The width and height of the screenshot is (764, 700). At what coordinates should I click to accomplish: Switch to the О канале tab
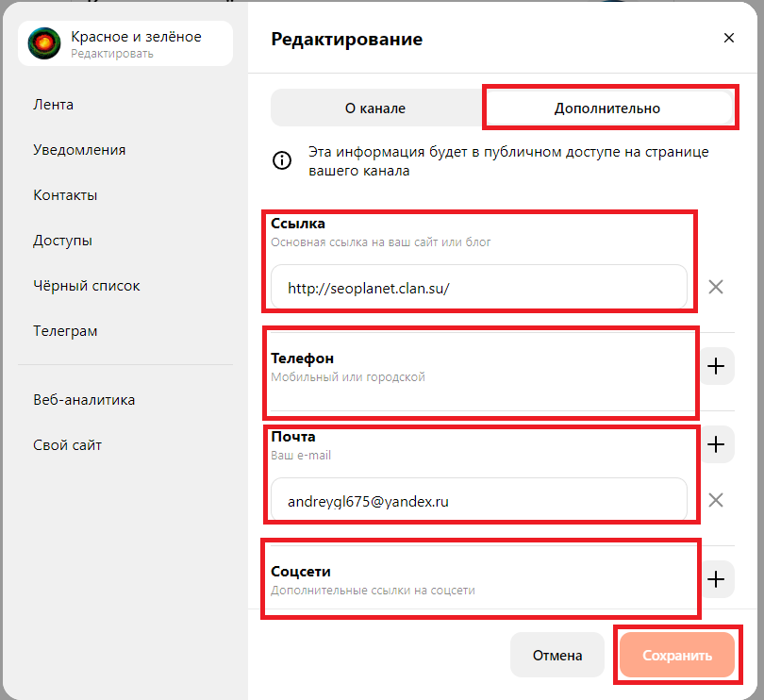point(375,108)
